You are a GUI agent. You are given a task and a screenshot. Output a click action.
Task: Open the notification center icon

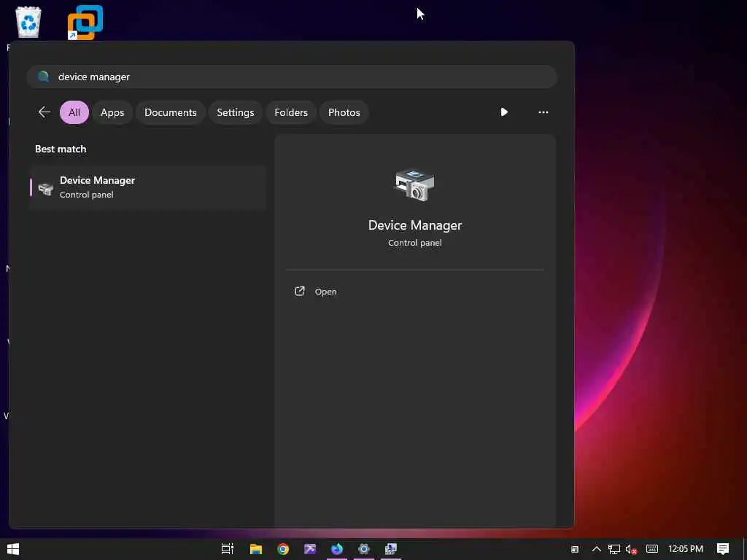tap(723, 549)
